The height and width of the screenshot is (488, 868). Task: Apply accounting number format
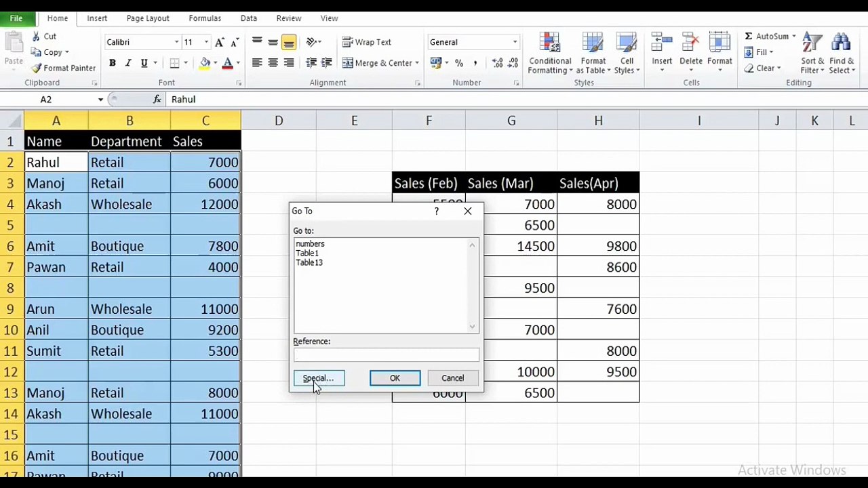pos(435,63)
